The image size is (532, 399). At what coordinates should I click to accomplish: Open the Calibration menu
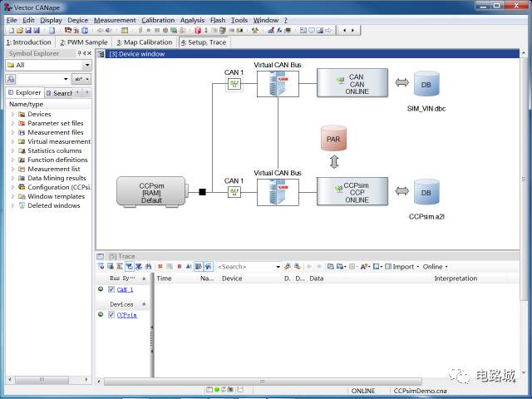[158, 19]
